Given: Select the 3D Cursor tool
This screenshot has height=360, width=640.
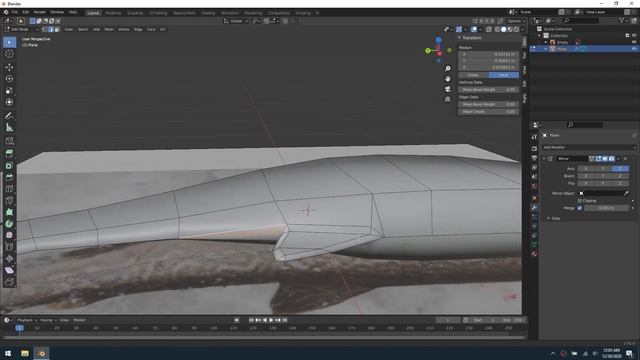Looking at the screenshot, I should [9, 54].
